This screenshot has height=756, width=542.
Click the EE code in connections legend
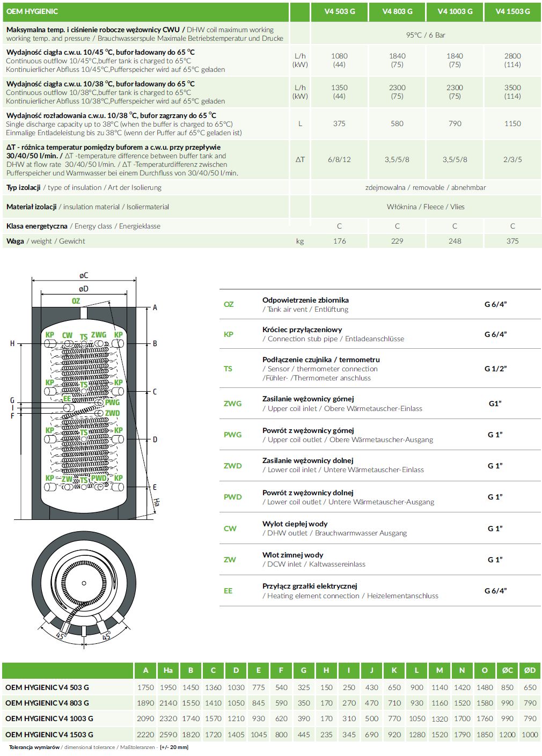pos(228,591)
